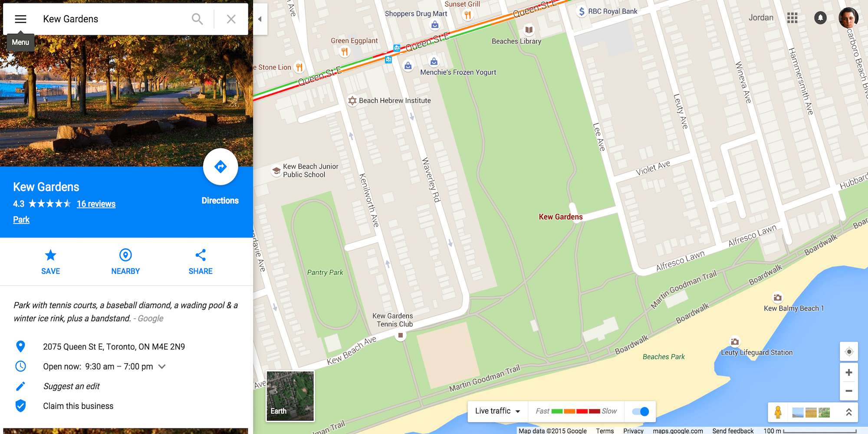Turn off the traffic layer toggle
868x434 pixels.
pos(641,411)
